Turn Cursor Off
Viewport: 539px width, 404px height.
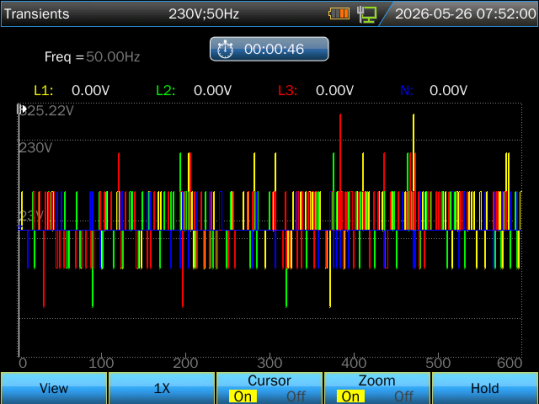(296, 396)
